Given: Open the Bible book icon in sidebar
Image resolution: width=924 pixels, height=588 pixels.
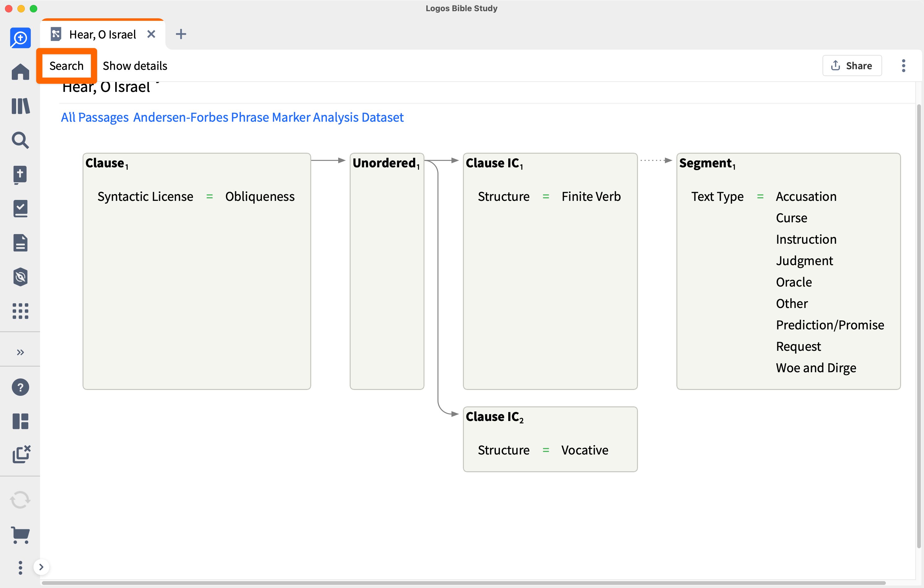Looking at the screenshot, I should click(20, 175).
